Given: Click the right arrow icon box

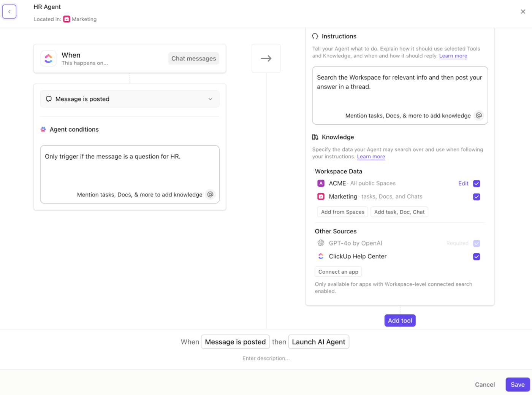Looking at the screenshot, I should point(266,59).
